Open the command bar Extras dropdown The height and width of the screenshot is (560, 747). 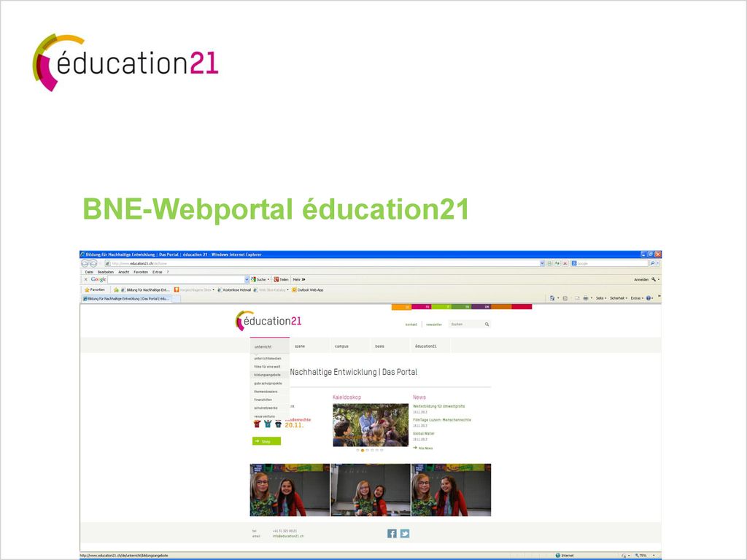coord(637,298)
